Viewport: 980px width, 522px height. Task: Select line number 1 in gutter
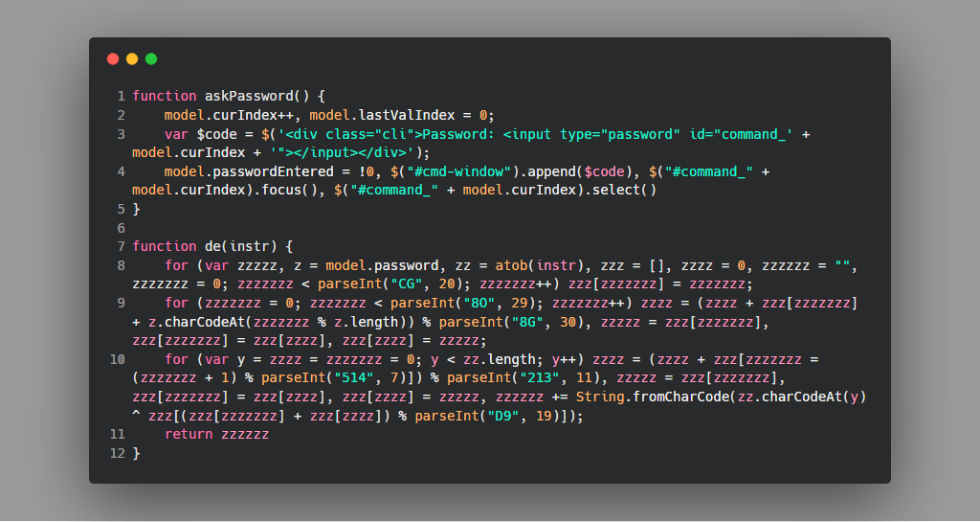pos(122,97)
